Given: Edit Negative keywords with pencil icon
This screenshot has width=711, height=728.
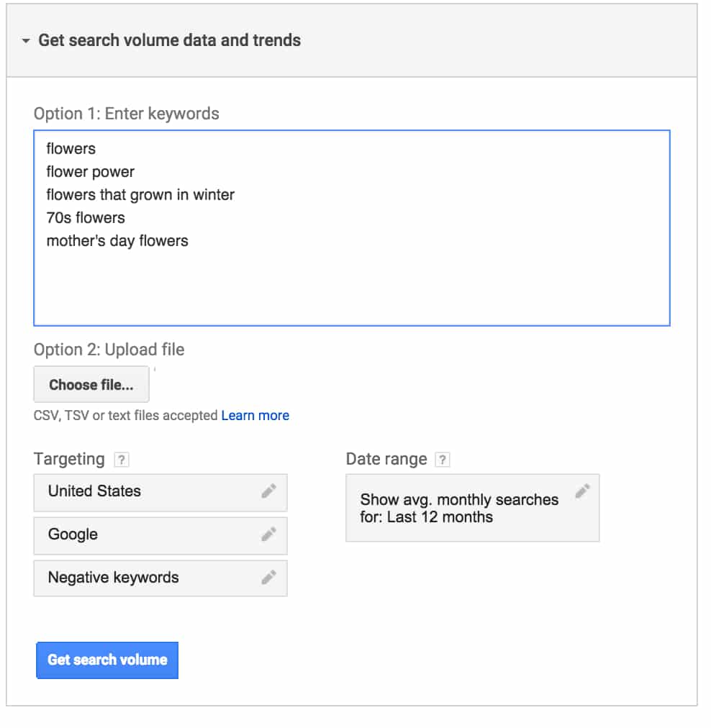Looking at the screenshot, I should click(x=269, y=578).
